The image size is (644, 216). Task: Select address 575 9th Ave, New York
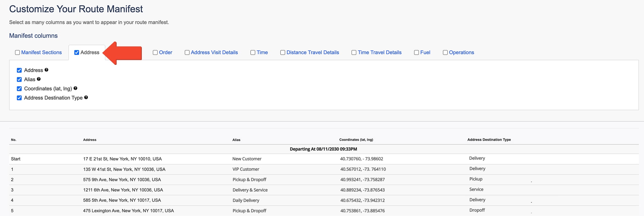122,180
